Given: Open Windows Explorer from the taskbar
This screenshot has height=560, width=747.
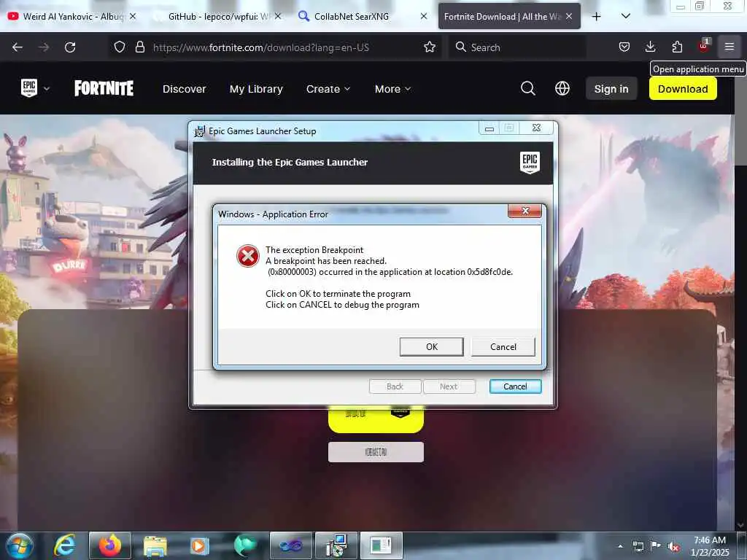Looking at the screenshot, I should pyautogui.click(x=155, y=546).
